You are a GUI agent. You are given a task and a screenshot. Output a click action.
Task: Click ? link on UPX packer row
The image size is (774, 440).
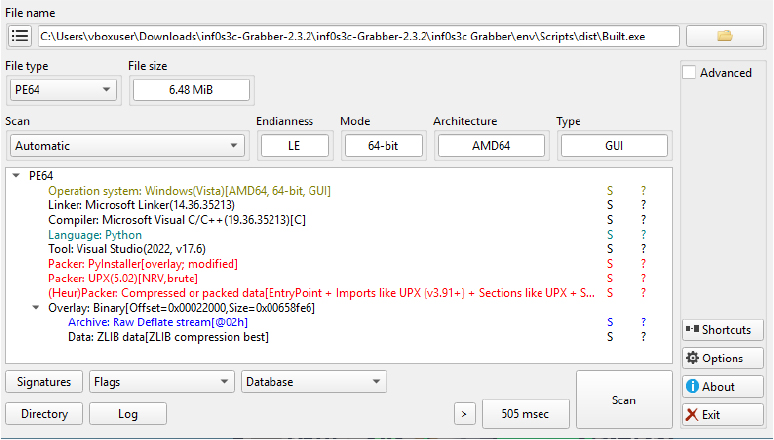coord(643,278)
